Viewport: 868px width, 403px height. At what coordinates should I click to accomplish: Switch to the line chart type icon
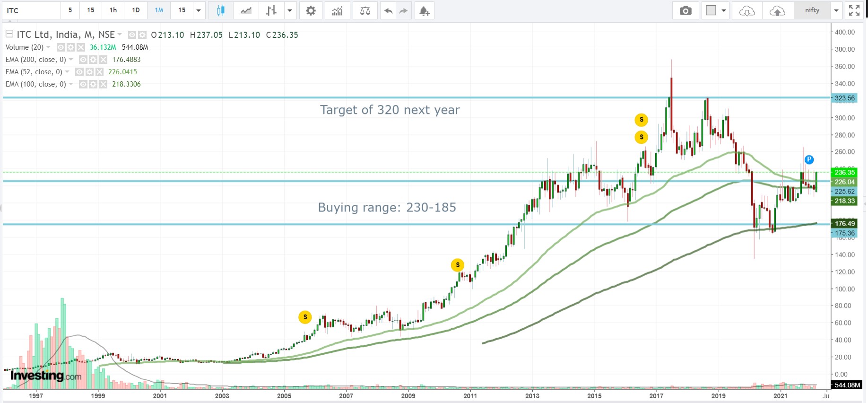coord(246,10)
